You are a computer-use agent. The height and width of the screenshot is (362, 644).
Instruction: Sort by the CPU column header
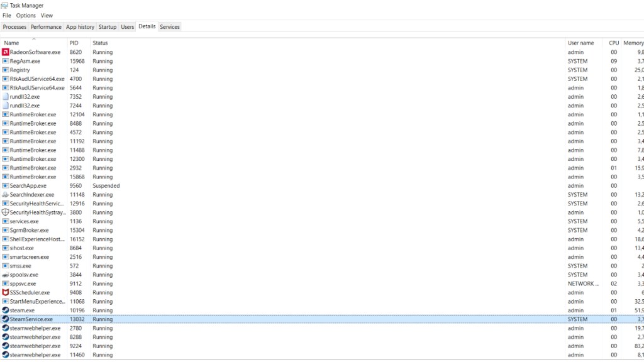(x=614, y=43)
